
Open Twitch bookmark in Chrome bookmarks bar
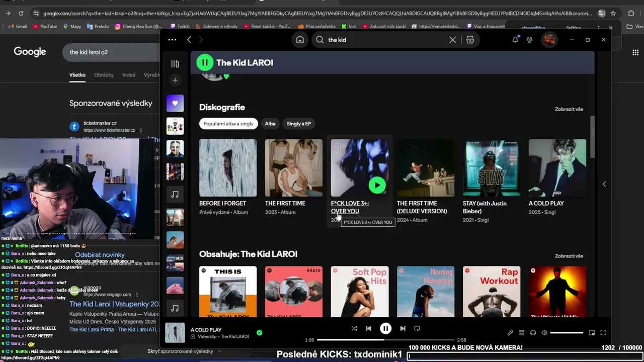[180, 26]
